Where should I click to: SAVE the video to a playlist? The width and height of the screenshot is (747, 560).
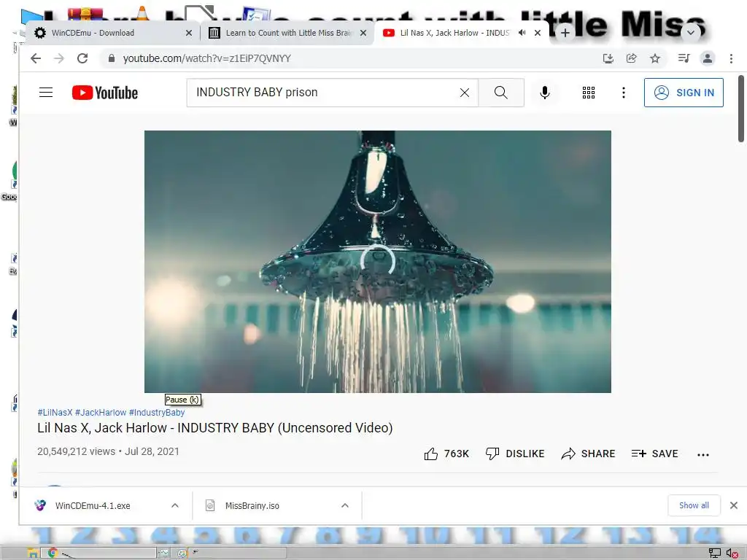(x=654, y=454)
